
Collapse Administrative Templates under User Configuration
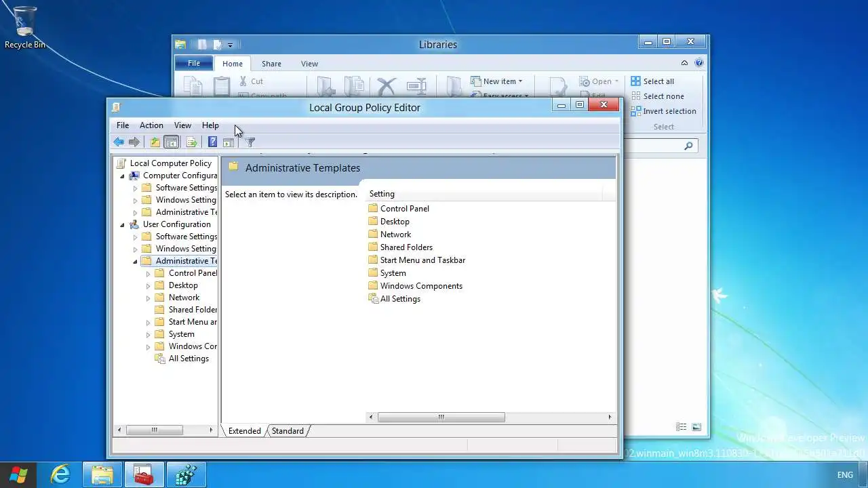[x=135, y=261]
